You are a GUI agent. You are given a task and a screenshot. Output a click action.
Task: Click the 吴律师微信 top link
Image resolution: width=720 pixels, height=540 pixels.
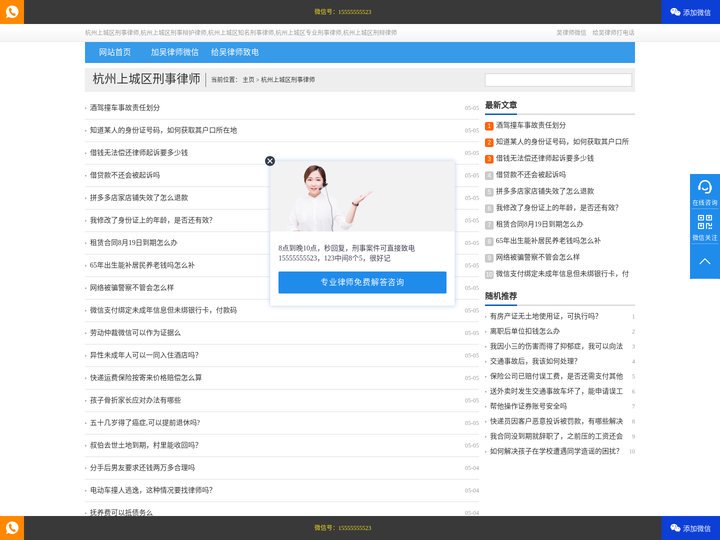click(x=571, y=33)
